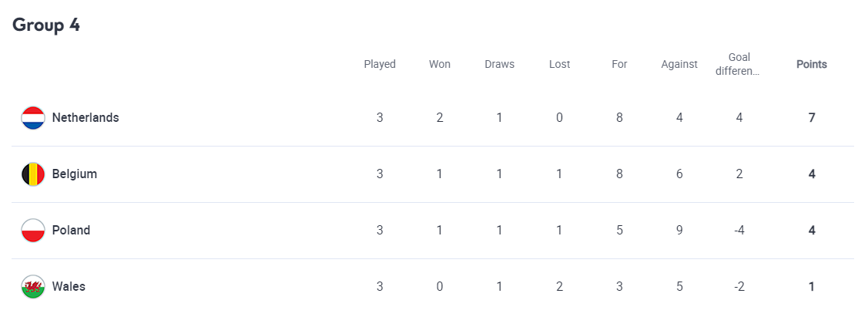The image size is (868, 317).
Task: Click the Draws column header
Action: (499, 65)
